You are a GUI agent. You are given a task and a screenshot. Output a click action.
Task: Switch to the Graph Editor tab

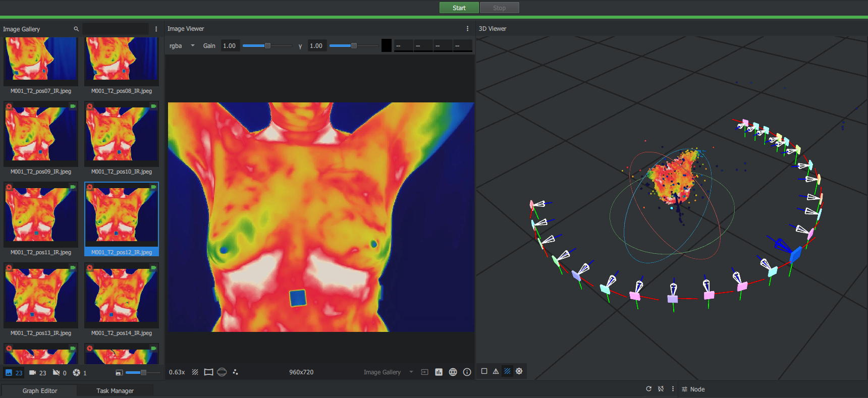(40, 390)
